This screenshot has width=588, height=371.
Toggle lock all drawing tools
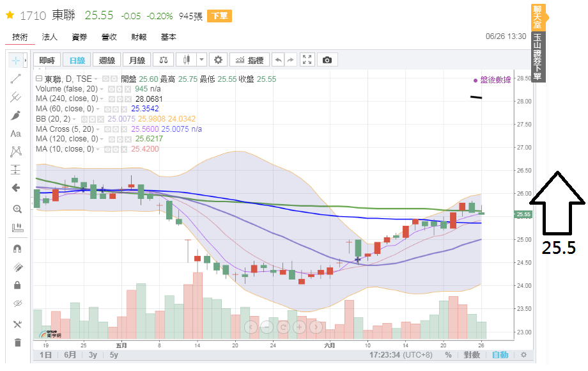[x=17, y=285]
